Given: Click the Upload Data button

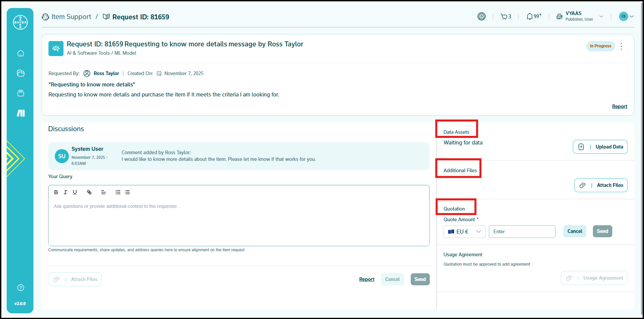Looking at the screenshot, I should (600, 147).
